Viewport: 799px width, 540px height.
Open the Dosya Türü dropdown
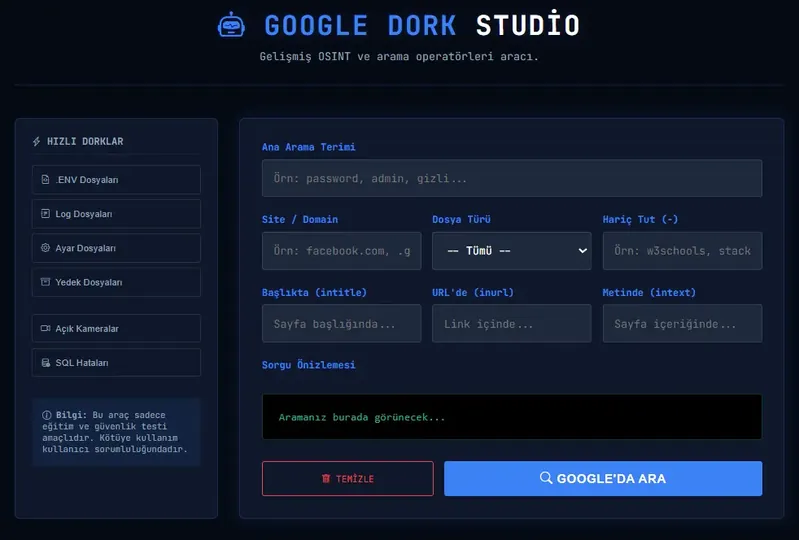tap(512, 251)
